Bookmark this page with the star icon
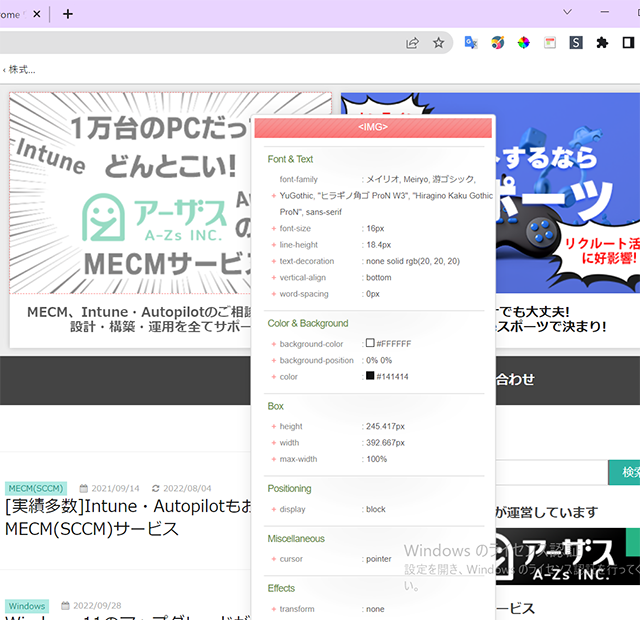Screen dimensions: 640x620 438,43
